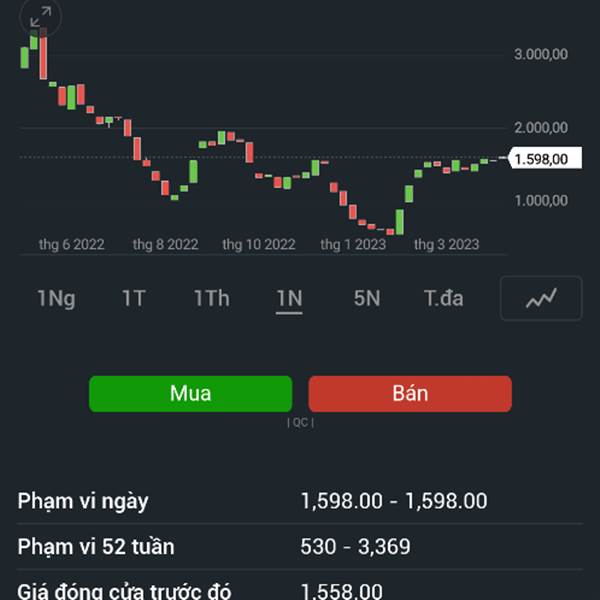600x600 pixels.
Task: Click the thg 1 2023 axis label
Action: (353, 244)
